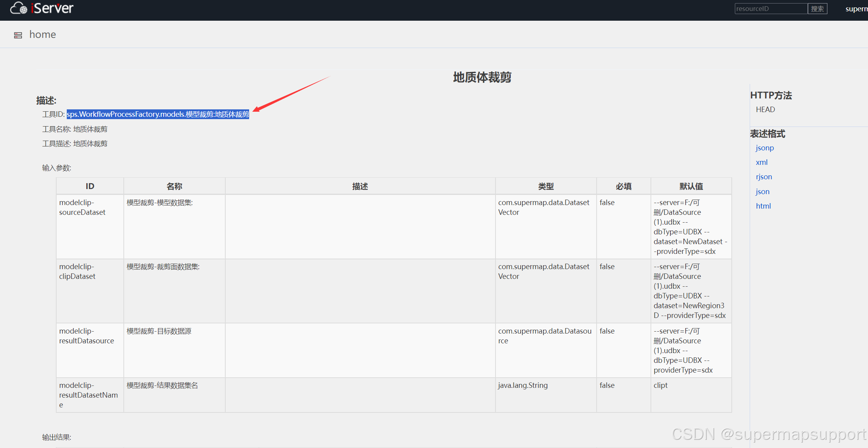Open the home breadcrumb link
Screen dimensions: 868x448
43,34
